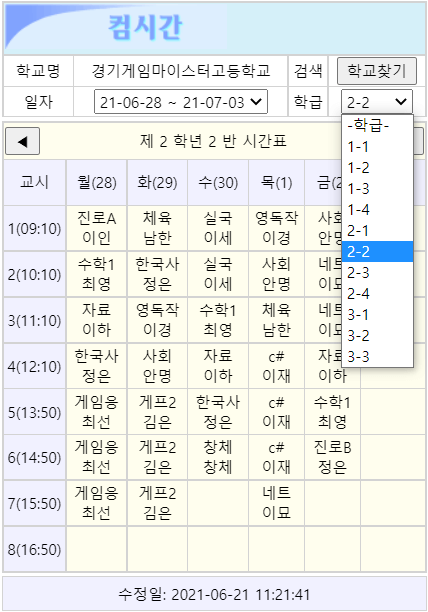Image resolution: width=428 pixels, height=612 pixels.
Task: Click Wednesday period 6 창체 cell
Action: pyautogui.click(x=218, y=457)
